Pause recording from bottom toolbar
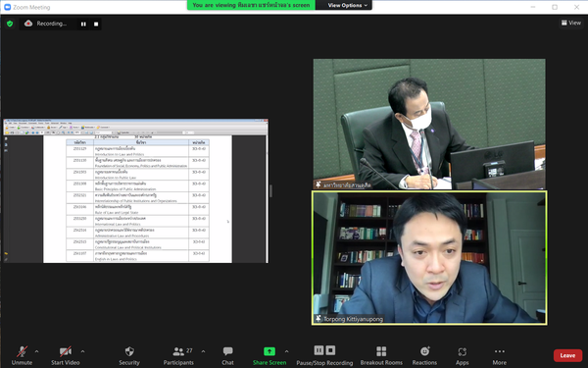This screenshot has height=368, width=588. click(318, 350)
